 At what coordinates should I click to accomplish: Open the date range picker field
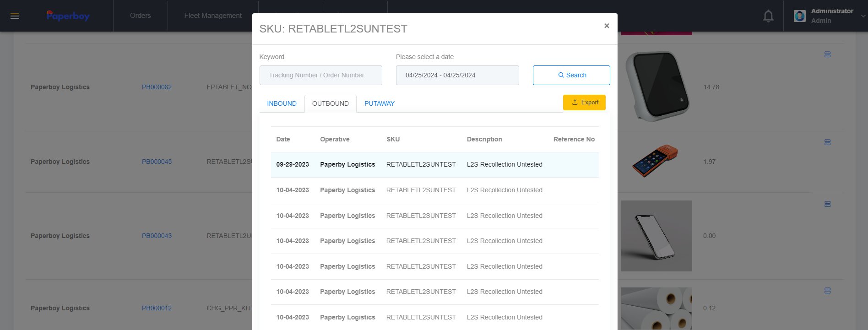pyautogui.click(x=457, y=75)
